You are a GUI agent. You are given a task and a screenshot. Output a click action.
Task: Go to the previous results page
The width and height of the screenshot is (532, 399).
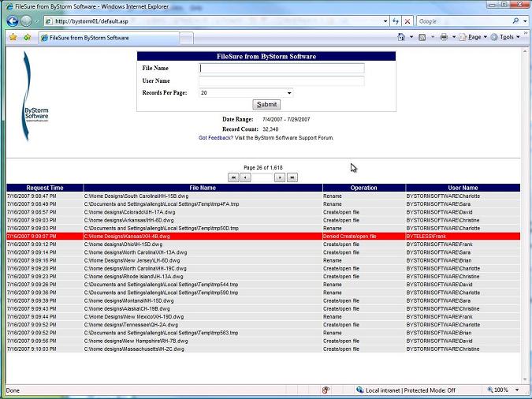[245, 177]
